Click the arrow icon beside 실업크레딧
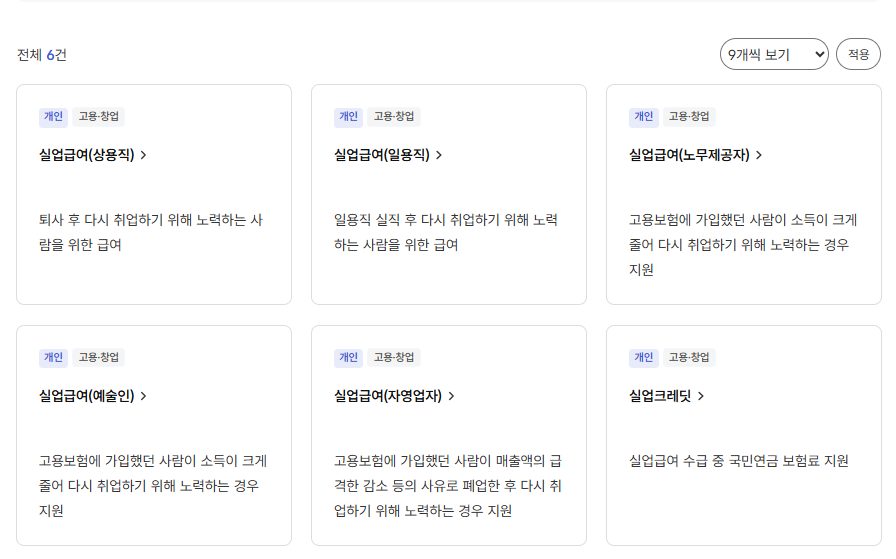896x559 pixels. [x=701, y=396]
